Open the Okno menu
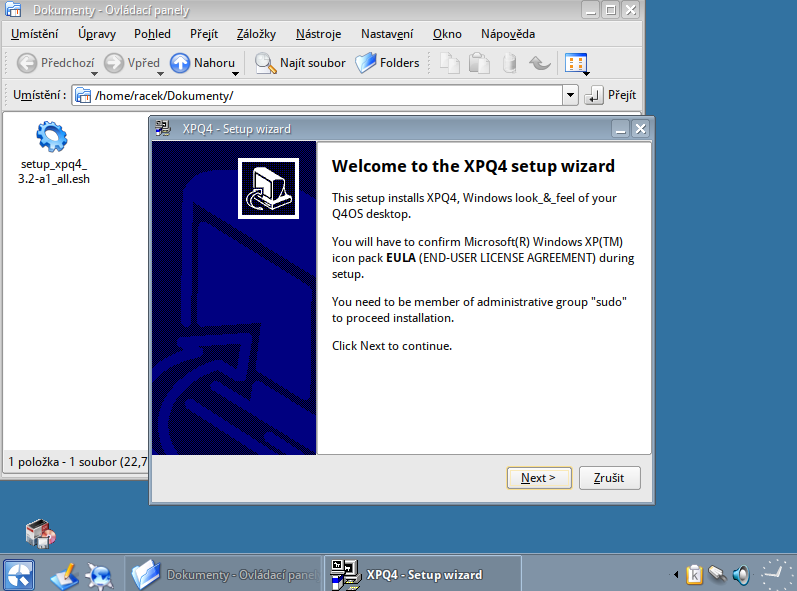This screenshot has height=591, width=797. click(447, 34)
